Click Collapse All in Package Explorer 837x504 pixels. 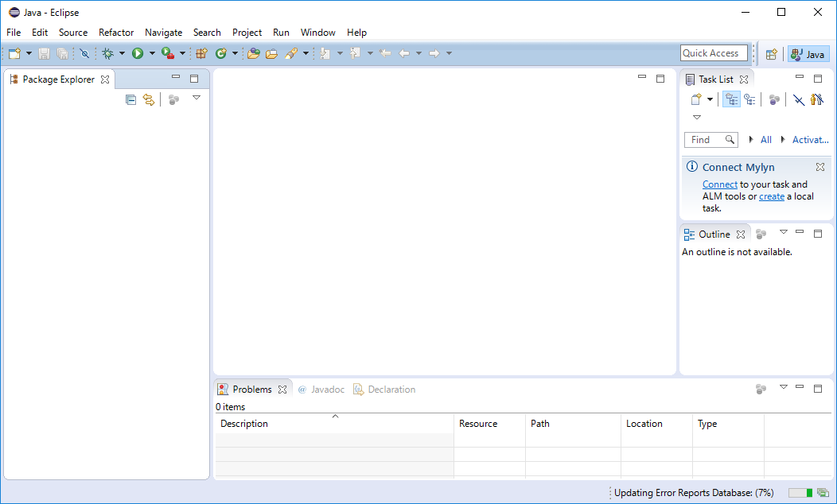130,99
